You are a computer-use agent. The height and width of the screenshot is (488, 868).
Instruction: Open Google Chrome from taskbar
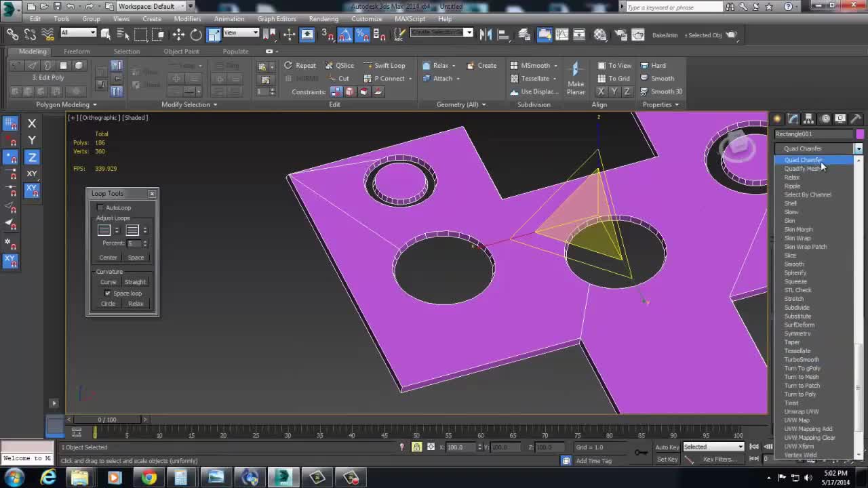[x=149, y=478]
